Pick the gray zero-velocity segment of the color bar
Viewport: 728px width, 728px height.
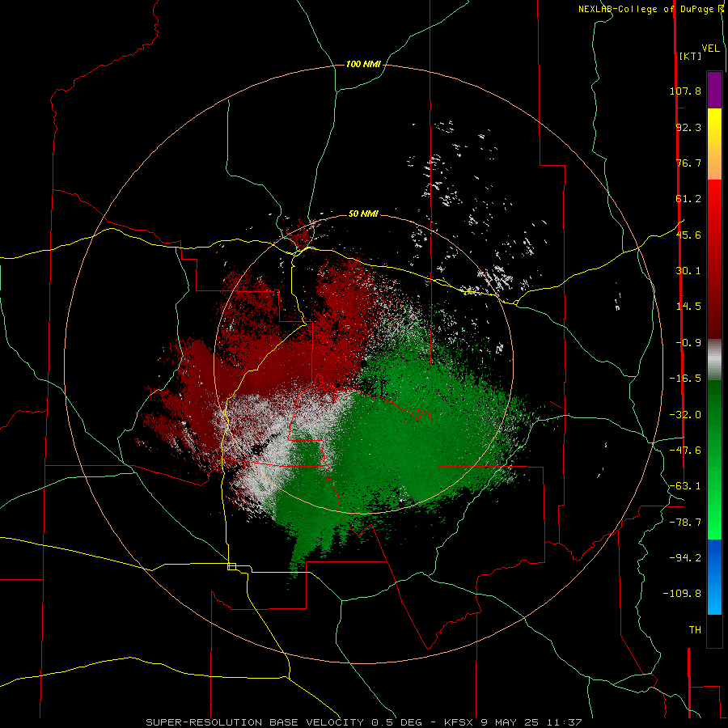pos(714,360)
